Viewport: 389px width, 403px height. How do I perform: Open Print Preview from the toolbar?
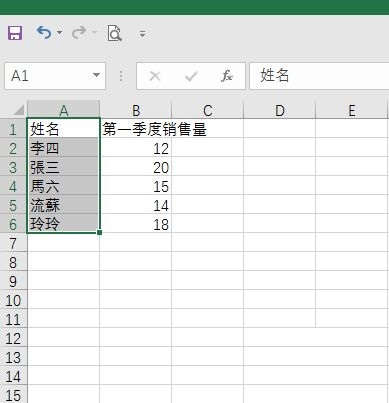pyautogui.click(x=114, y=33)
